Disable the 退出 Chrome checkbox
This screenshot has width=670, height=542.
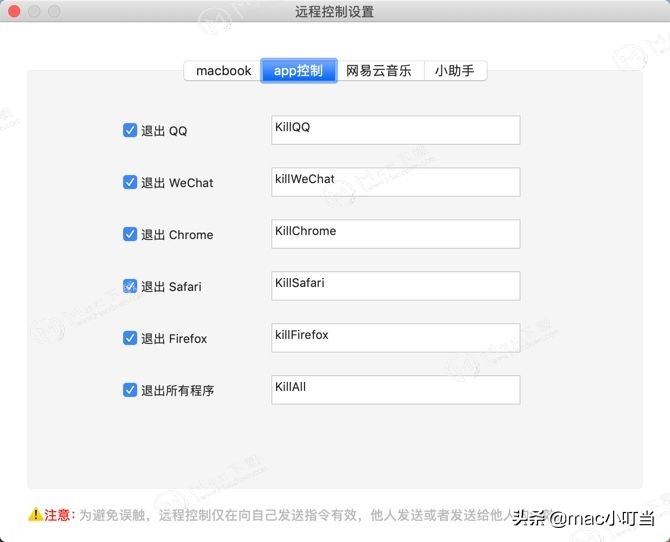pyautogui.click(x=130, y=234)
